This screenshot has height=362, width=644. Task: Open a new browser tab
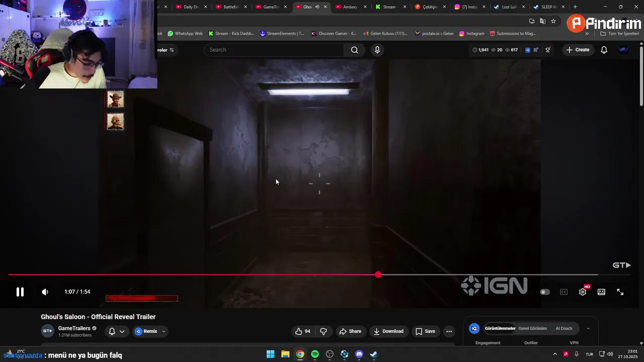click(575, 7)
